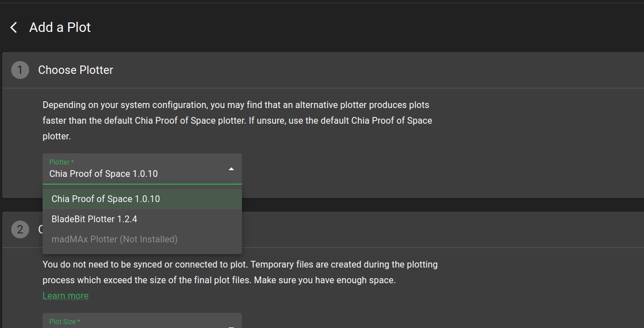Click the selected Plotter value text
This screenshot has height=328, width=644.
click(x=104, y=174)
